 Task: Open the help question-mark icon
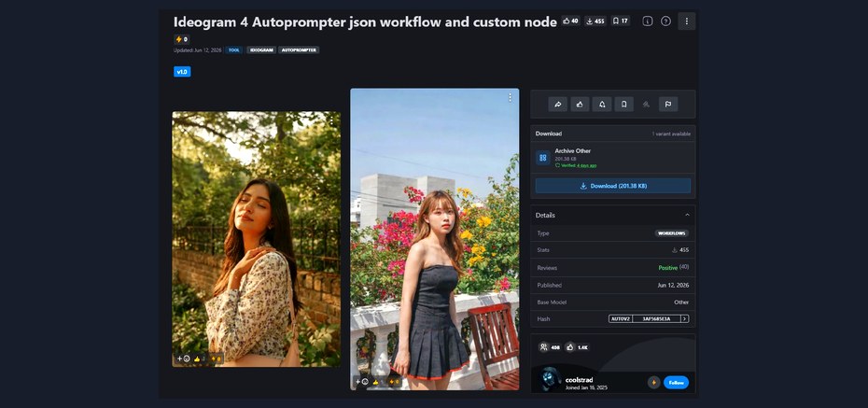pos(666,21)
